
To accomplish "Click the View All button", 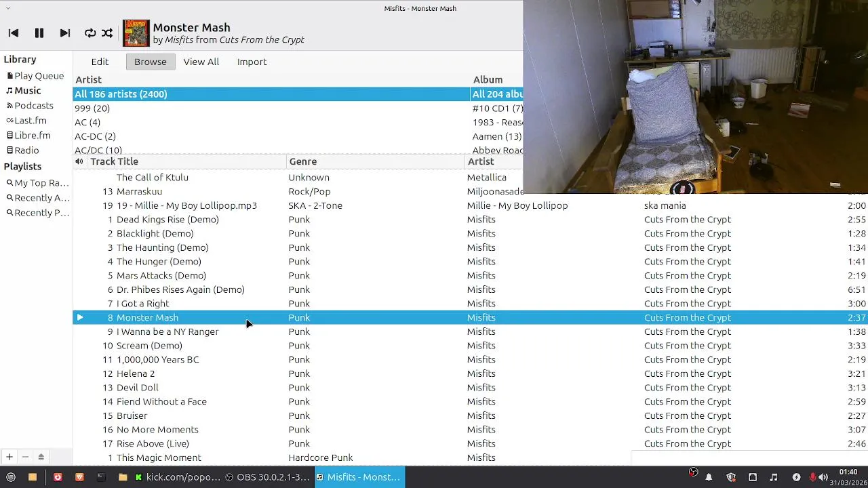I will coord(201,62).
